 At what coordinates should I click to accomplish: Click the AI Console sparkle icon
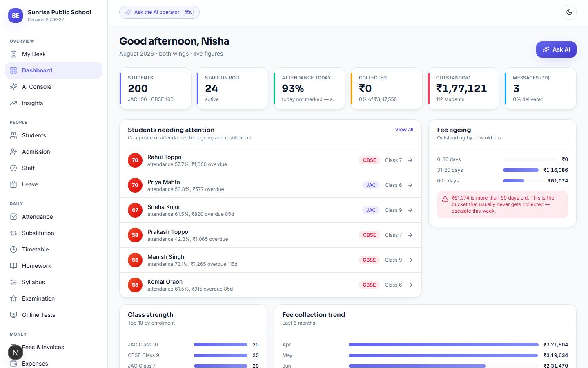click(13, 87)
